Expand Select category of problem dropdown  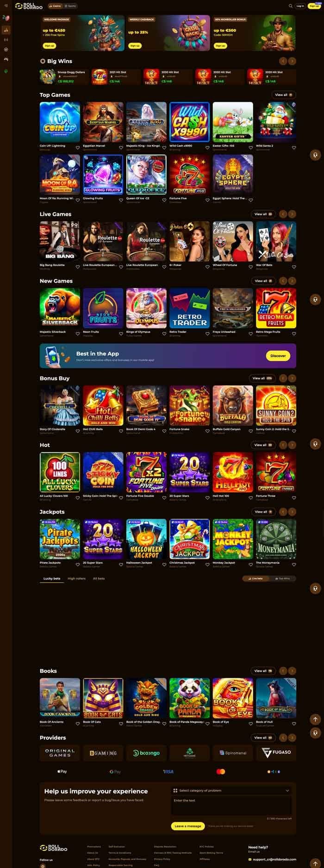[231, 791]
